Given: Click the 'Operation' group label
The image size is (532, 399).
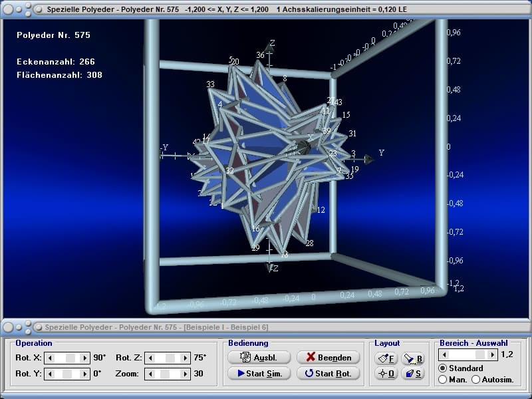Looking at the screenshot, I should tap(34, 343).
